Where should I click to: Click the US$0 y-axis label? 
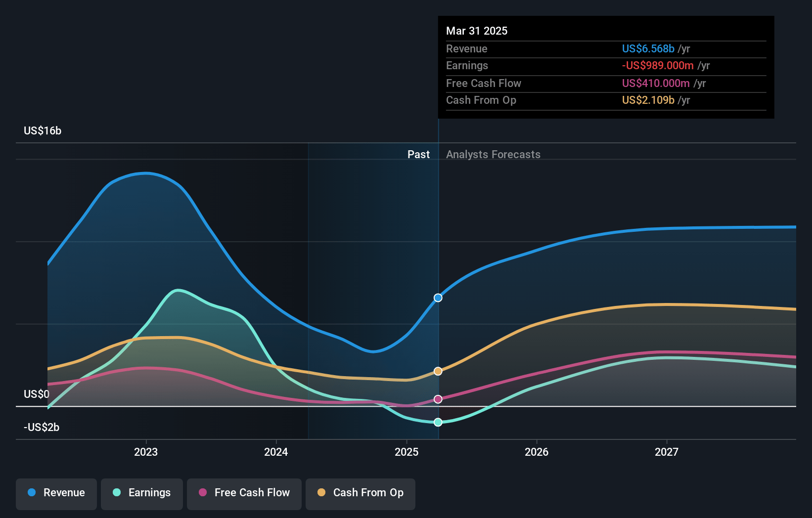(x=37, y=394)
